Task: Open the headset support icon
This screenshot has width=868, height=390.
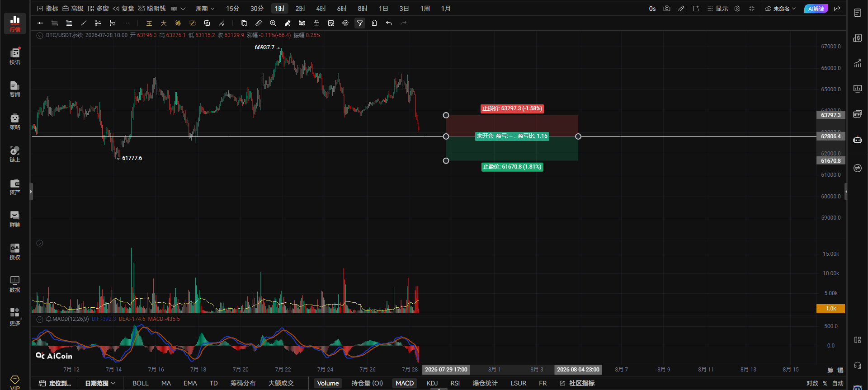Action: click(x=858, y=365)
